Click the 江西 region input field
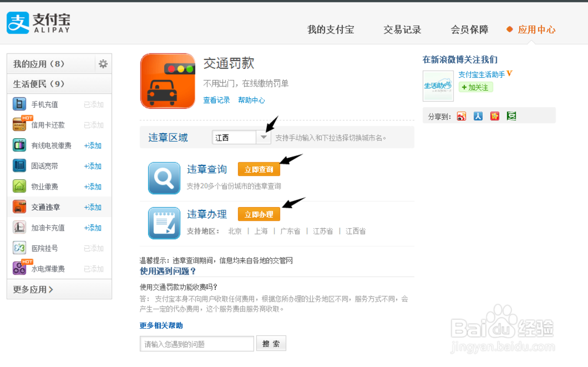The height and width of the screenshot is (367, 588). click(234, 138)
